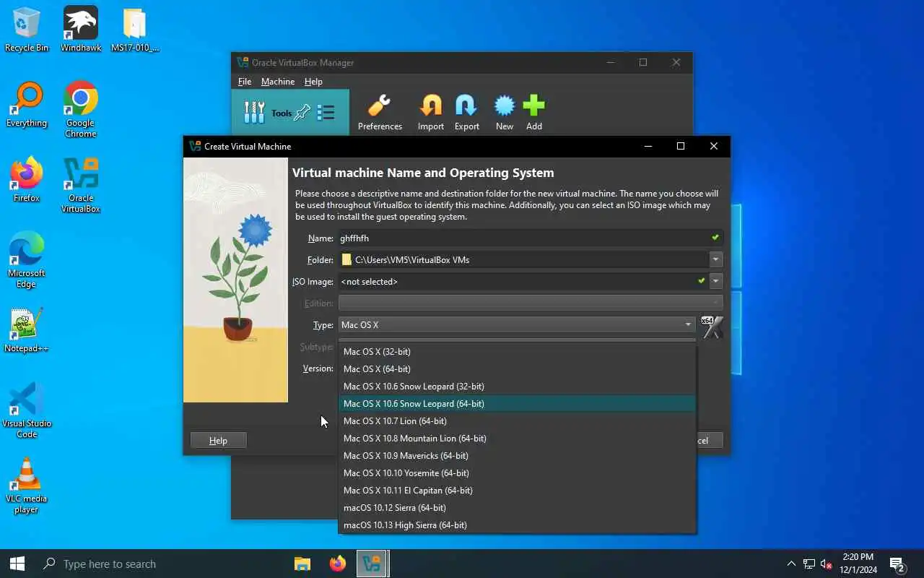Open the Help menu in menubar
This screenshot has width=924, height=578.
pyautogui.click(x=313, y=82)
